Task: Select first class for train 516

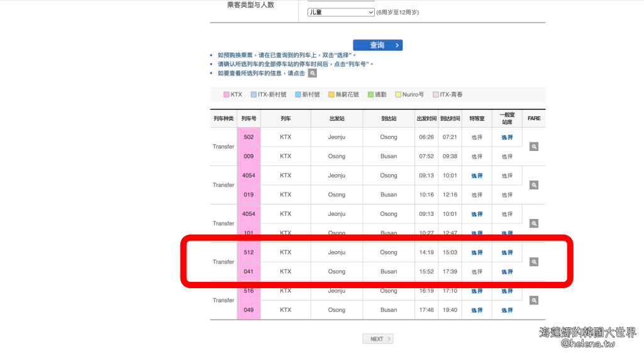Action: [x=477, y=291]
